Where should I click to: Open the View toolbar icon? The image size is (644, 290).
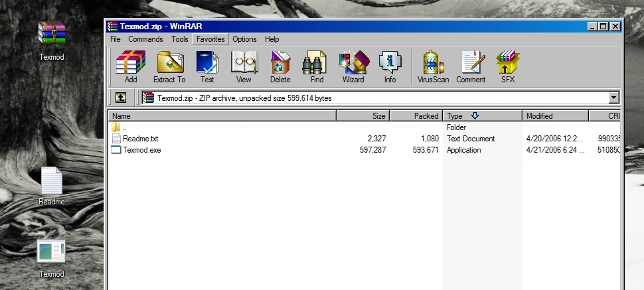(244, 62)
